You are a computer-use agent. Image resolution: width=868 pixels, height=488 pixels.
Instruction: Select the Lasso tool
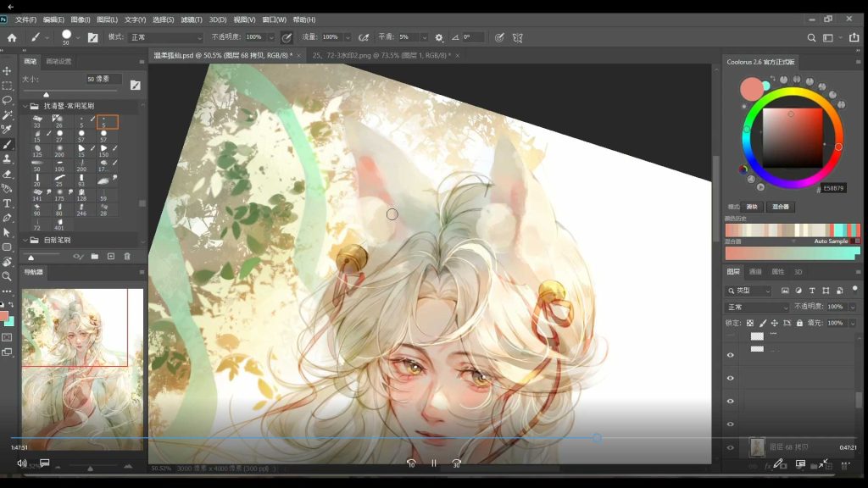[x=7, y=100]
